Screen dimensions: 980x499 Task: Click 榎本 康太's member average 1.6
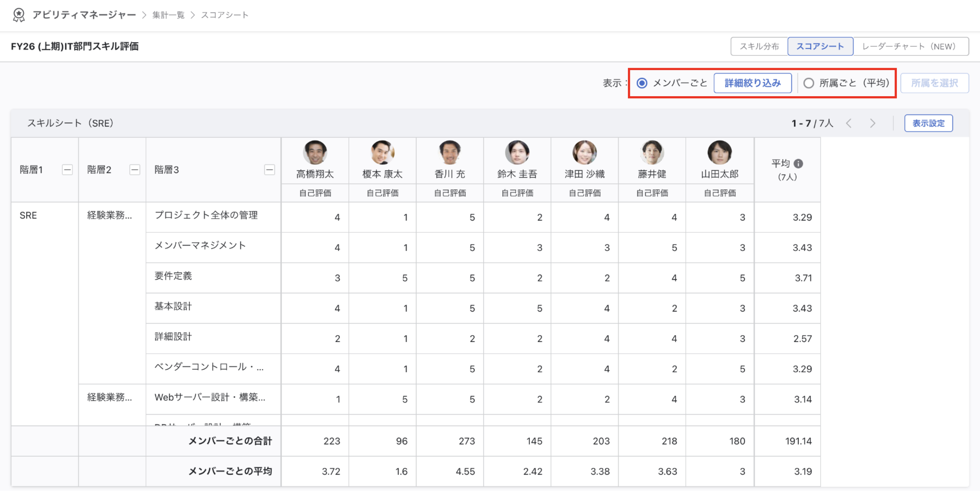(401, 471)
